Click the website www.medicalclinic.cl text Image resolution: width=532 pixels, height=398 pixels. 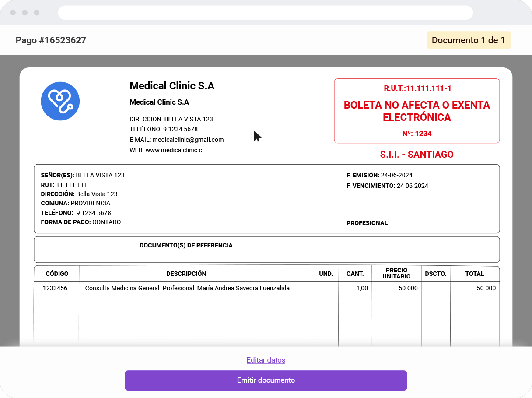(x=167, y=150)
